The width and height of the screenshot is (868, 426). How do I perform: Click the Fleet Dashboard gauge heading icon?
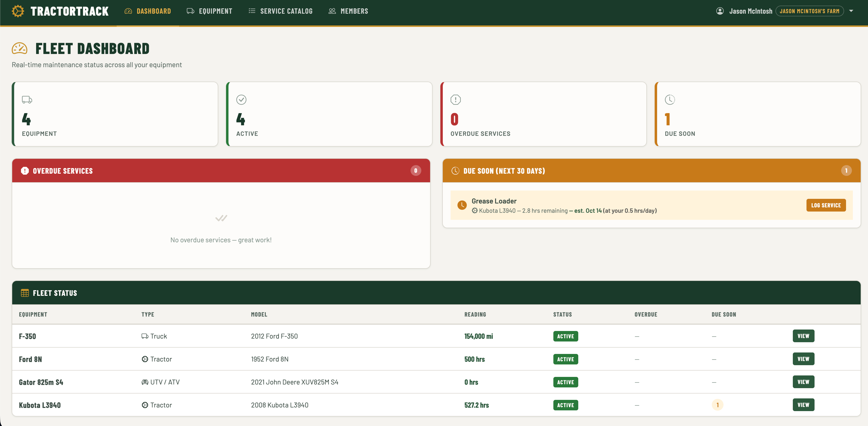click(20, 49)
